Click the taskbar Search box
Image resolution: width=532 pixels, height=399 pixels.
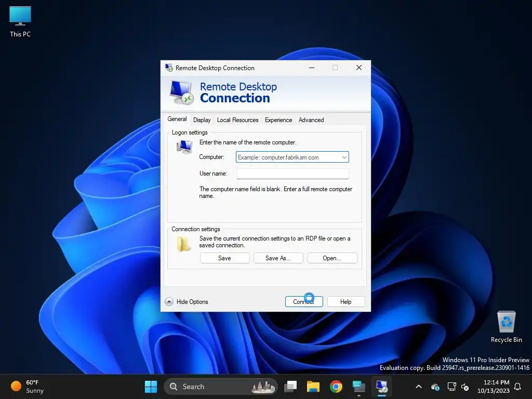[x=221, y=387]
